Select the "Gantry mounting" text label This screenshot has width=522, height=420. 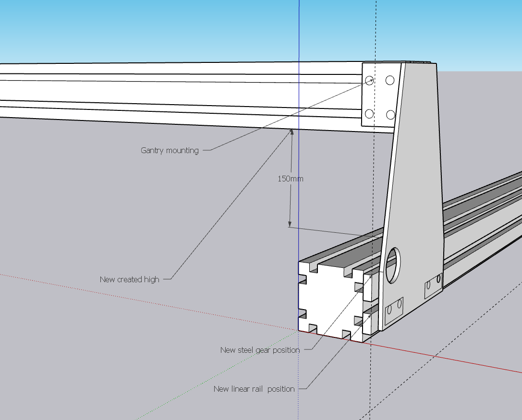pyautogui.click(x=170, y=150)
